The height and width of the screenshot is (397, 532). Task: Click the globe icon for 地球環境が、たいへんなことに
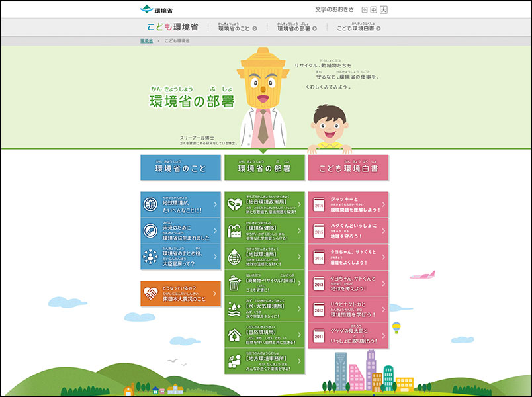(x=151, y=205)
